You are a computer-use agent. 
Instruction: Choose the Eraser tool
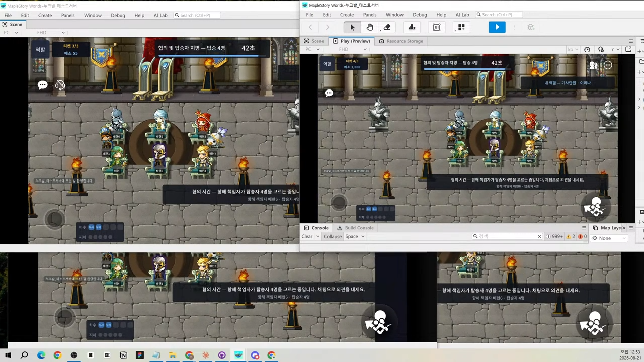pos(387,27)
